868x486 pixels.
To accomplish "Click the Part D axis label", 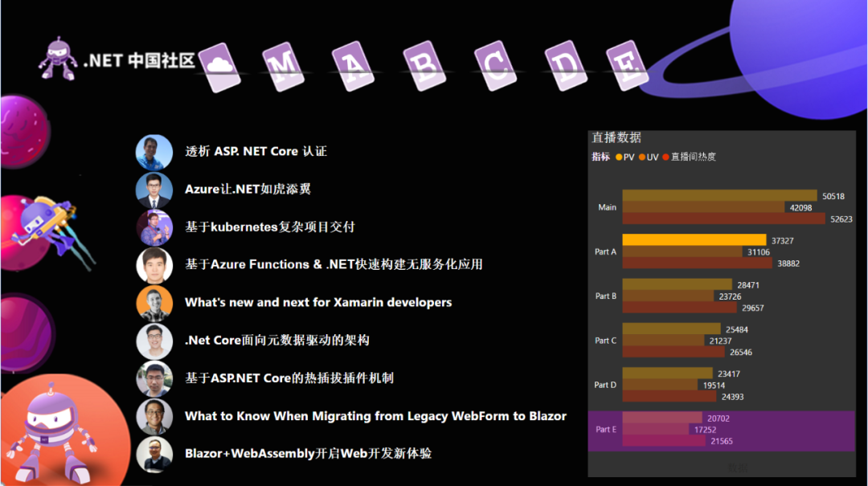I will click(605, 385).
